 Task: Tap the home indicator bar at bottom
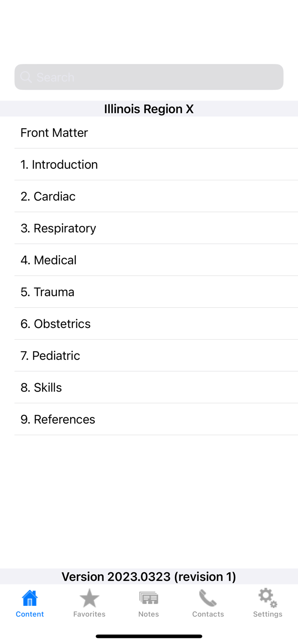pos(149,636)
